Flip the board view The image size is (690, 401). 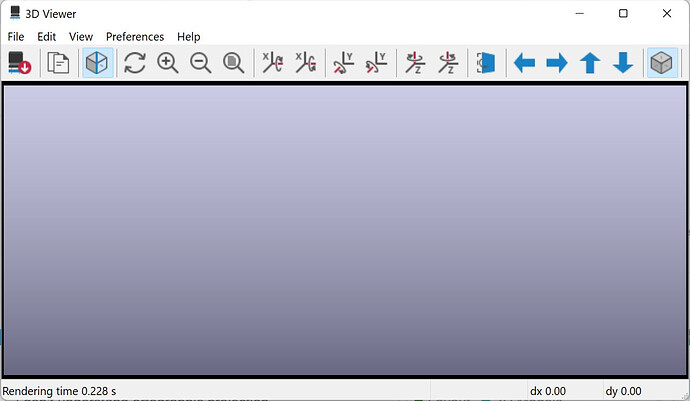coord(486,63)
